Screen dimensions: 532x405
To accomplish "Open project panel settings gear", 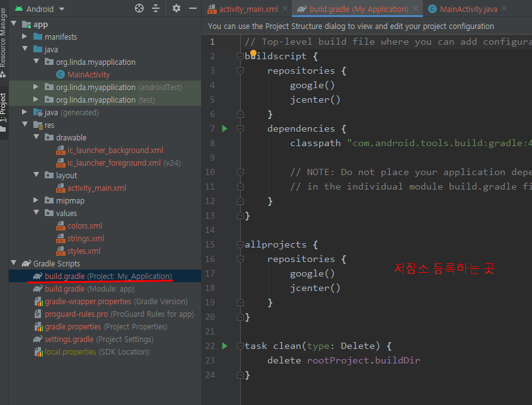I will tap(176, 8).
